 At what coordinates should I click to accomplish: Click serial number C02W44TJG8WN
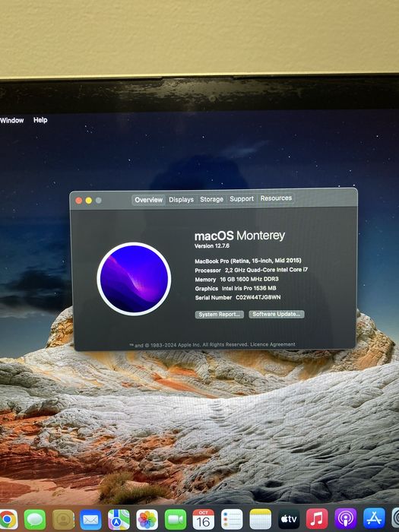pyautogui.click(x=258, y=297)
